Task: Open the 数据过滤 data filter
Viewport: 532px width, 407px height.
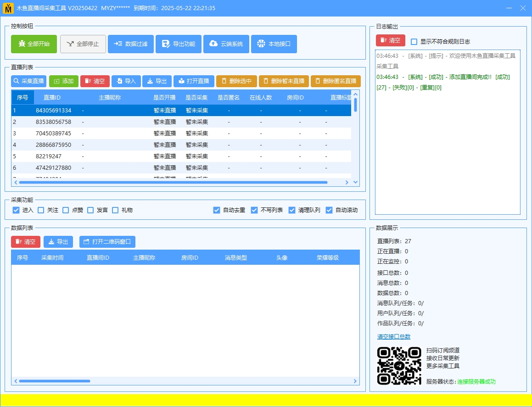Action: [x=131, y=44]
